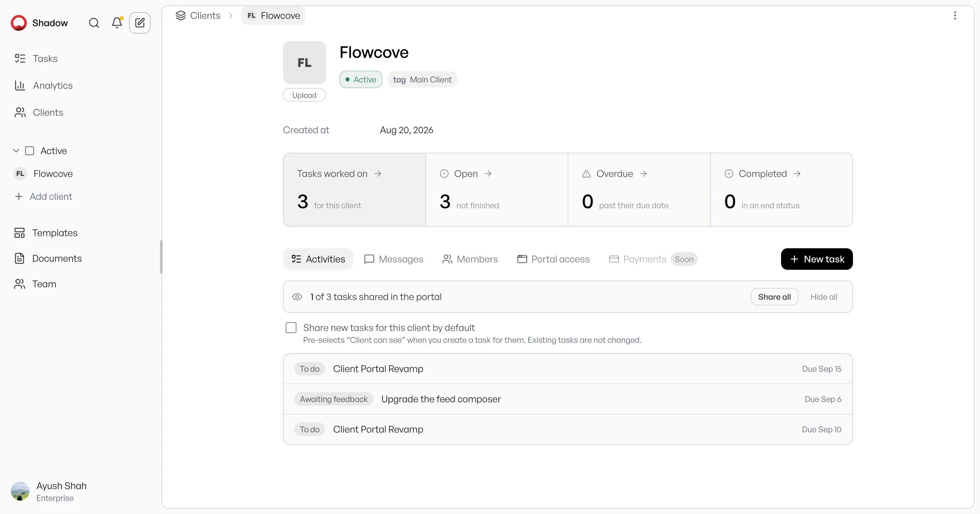The height and width of the screenshot is (514, 980).
Task: Create a New task
Action: click(816, 259)
